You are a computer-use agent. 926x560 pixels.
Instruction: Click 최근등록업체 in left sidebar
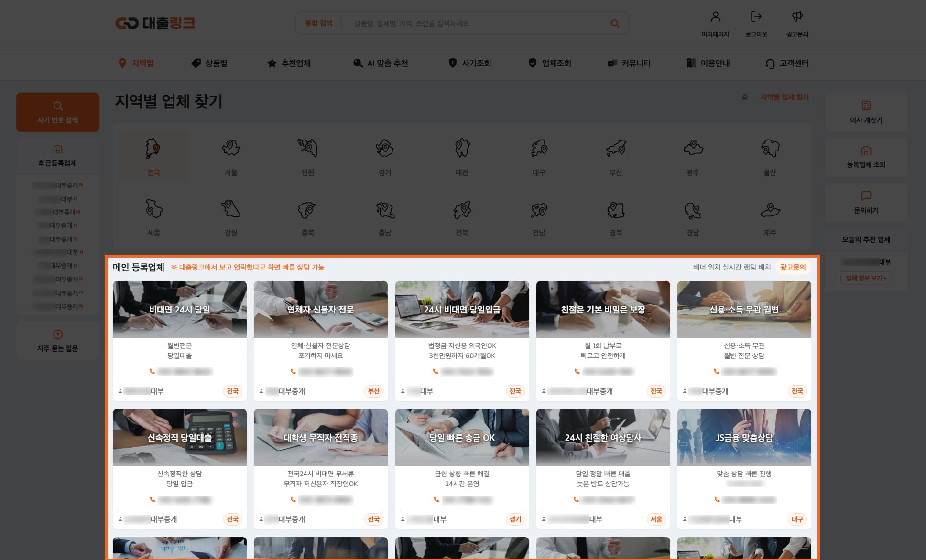[57, 156]
